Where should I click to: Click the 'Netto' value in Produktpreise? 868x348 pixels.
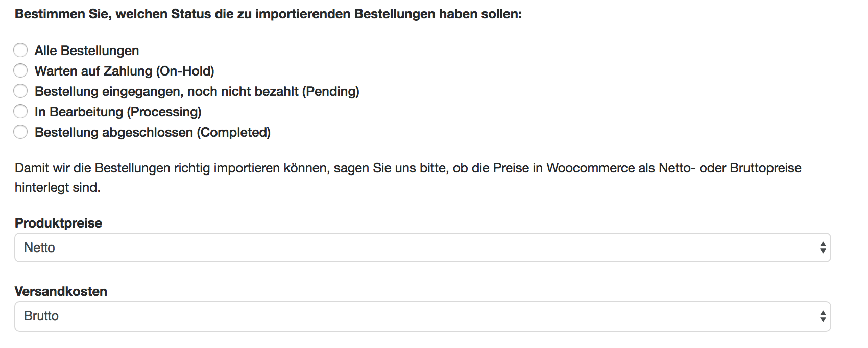click(x=39, y=247)
